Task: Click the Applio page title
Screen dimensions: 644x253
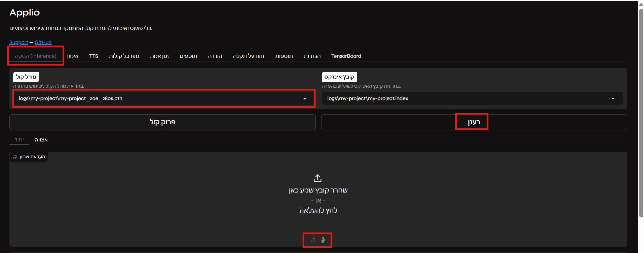Action: click(25, 12)
